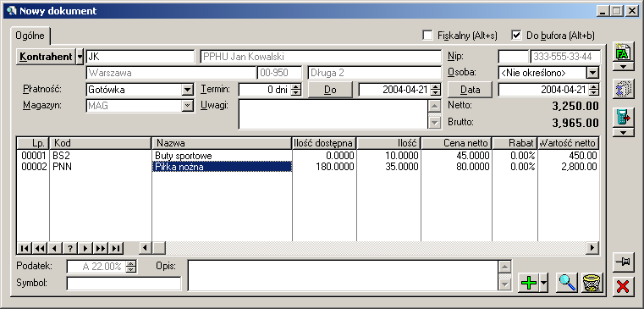Sort by Nazwa column header

pos(222,143)
